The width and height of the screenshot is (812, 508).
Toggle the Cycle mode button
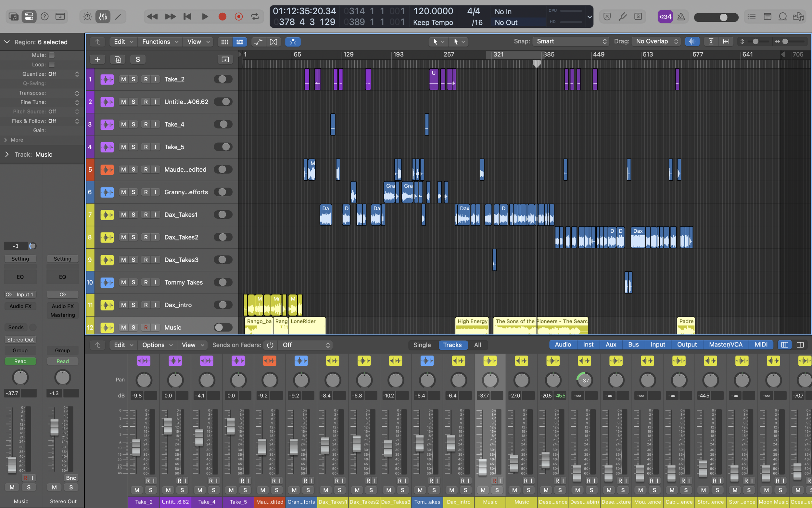tap(255, 17)
